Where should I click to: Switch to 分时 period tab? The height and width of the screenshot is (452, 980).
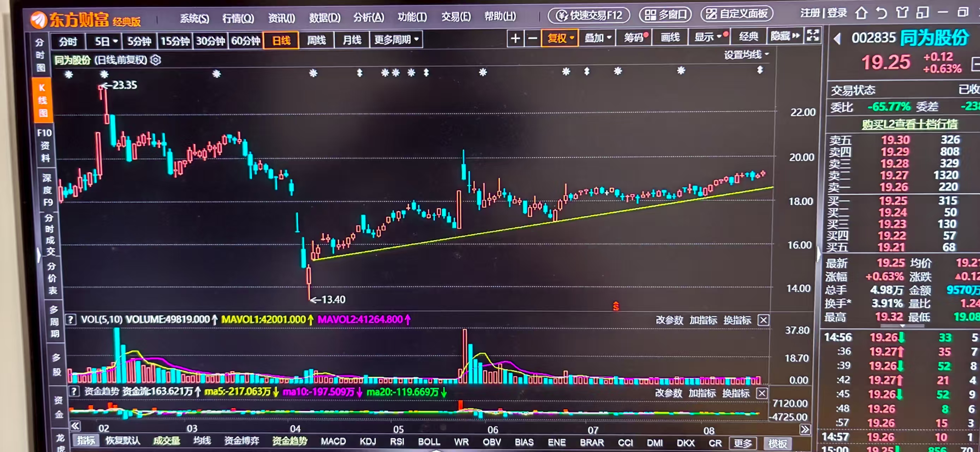pyautogui.click(x=68, y=41)
